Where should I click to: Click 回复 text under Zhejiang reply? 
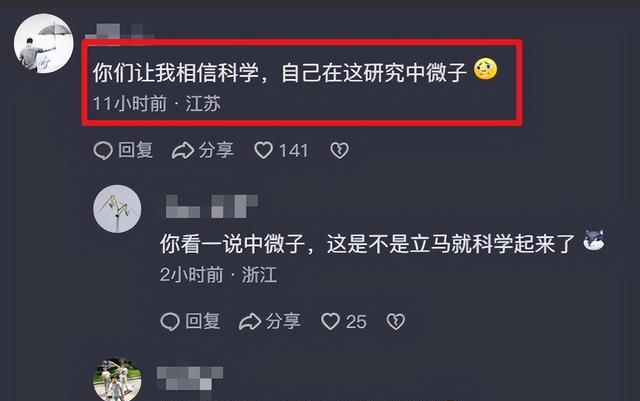[203, 321]
